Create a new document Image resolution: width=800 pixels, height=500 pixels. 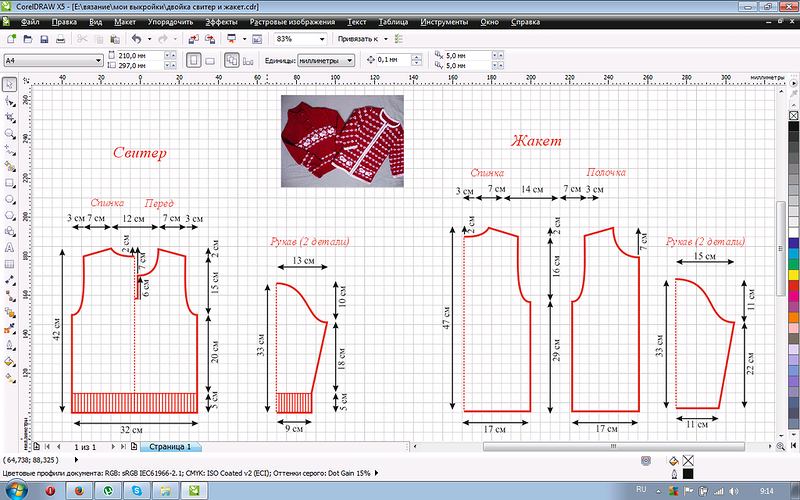[11, 39]
